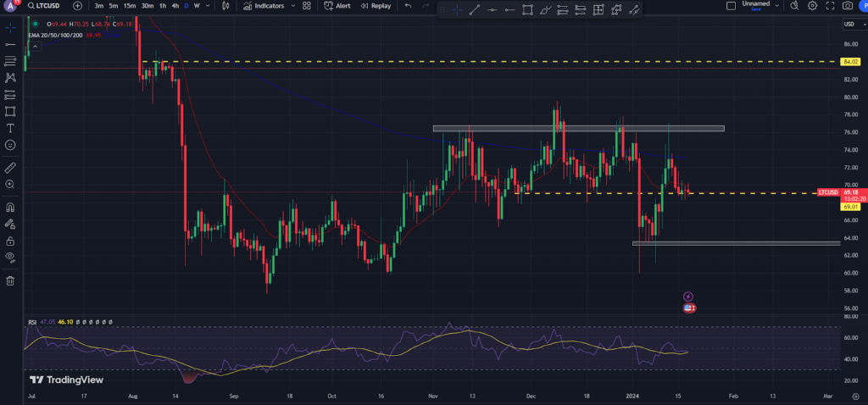
Task: Select the Measure ruler tool
Action: click(10, 168)
